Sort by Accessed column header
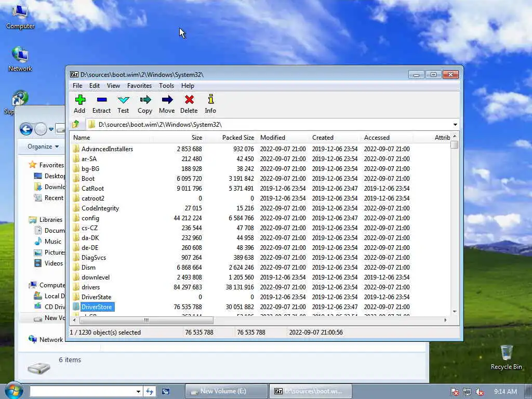 coord(387,137)
